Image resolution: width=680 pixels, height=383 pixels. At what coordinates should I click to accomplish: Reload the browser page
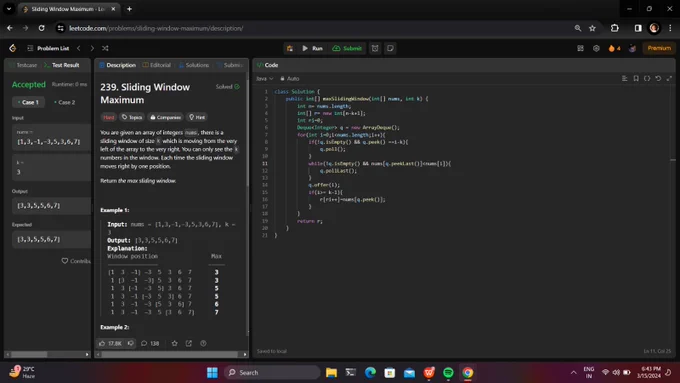click(x=41, y=28)
